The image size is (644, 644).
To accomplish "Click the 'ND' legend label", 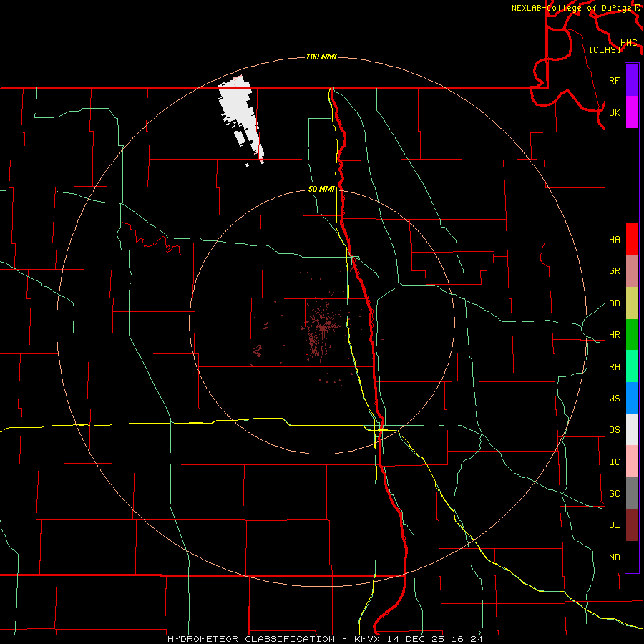I will 614,557.
